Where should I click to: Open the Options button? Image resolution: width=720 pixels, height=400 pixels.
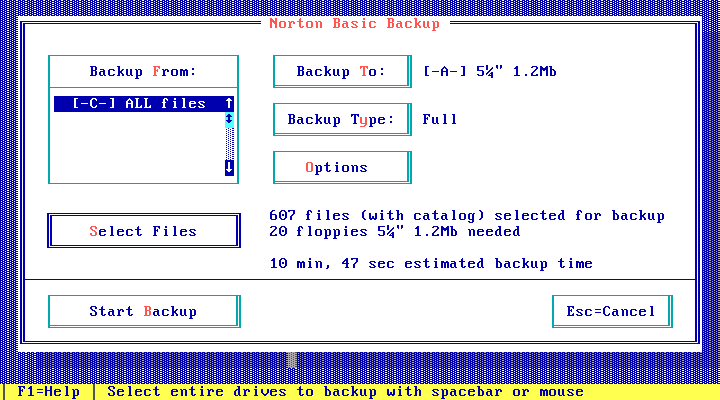click(342, 167)
